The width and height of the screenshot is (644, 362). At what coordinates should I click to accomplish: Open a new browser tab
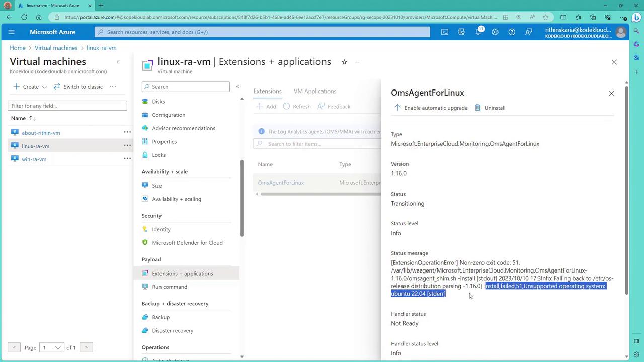click(101, 6)
